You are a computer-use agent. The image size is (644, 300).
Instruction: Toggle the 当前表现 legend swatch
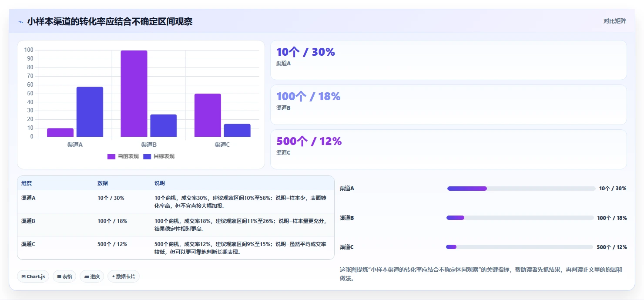click(x=111, y=156)
